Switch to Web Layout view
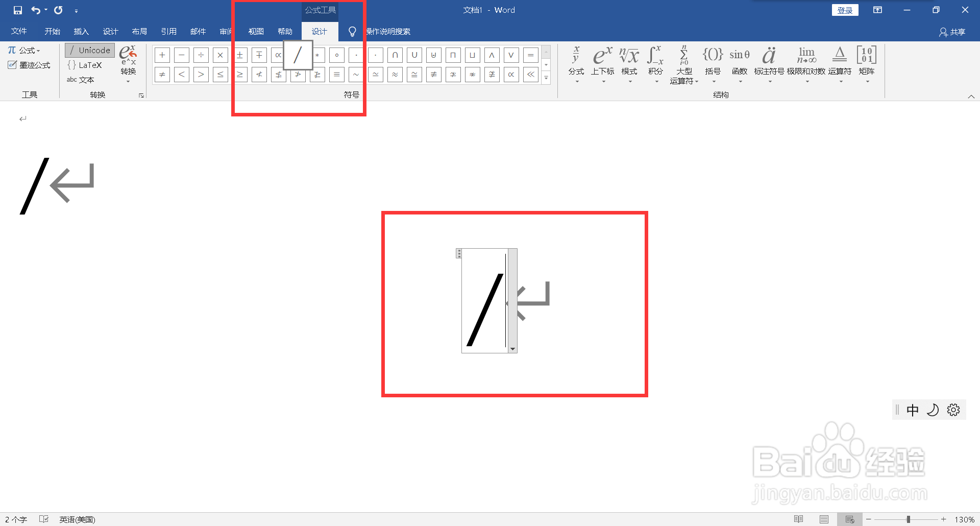 (x=850, y=519)
